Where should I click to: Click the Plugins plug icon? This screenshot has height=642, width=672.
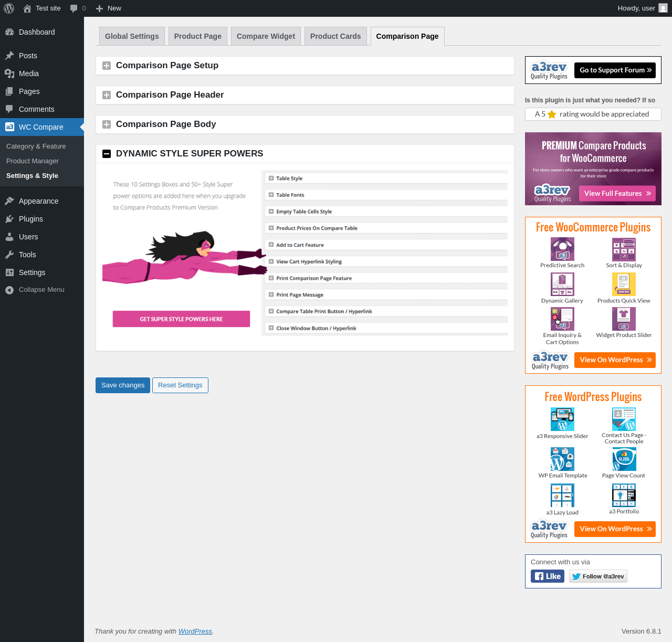click(x=9, y=219)
